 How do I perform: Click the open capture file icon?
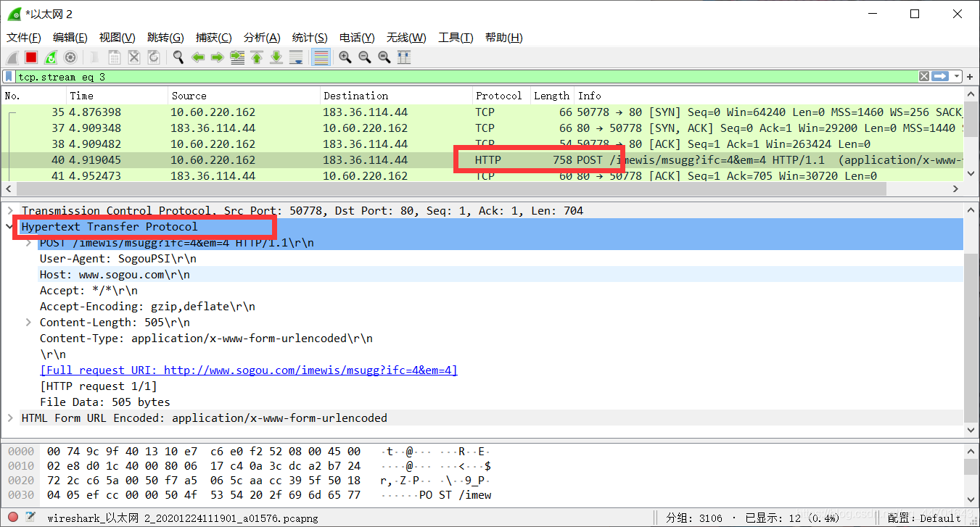(95, 57)
